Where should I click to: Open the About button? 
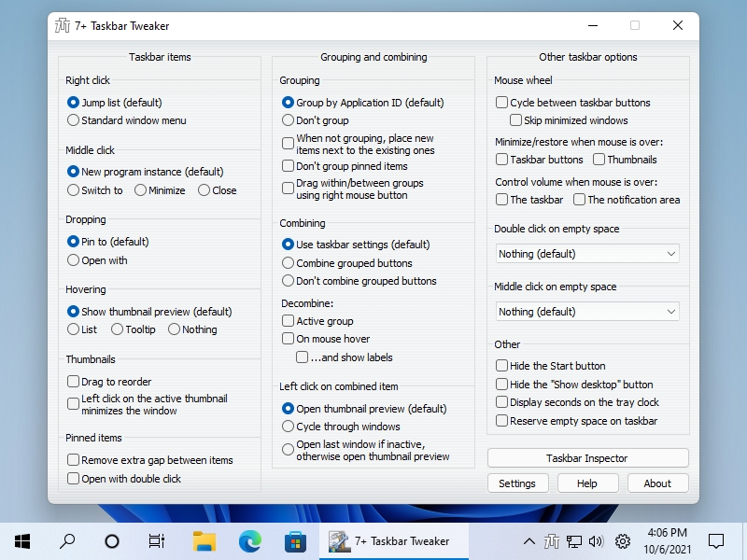coord(657,483)
